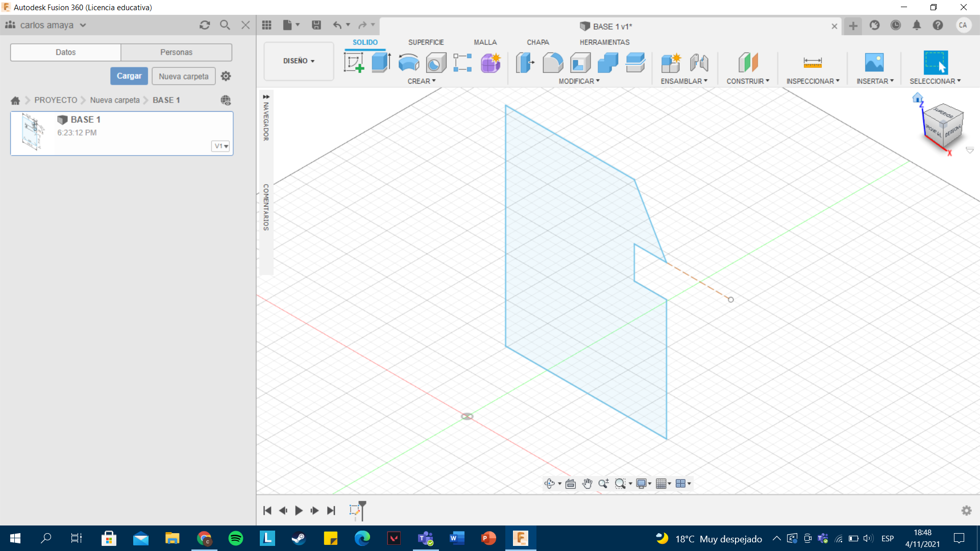Open the Crear dropdown menu
This screenshot has width=980, height=551.
coord(422,81)
